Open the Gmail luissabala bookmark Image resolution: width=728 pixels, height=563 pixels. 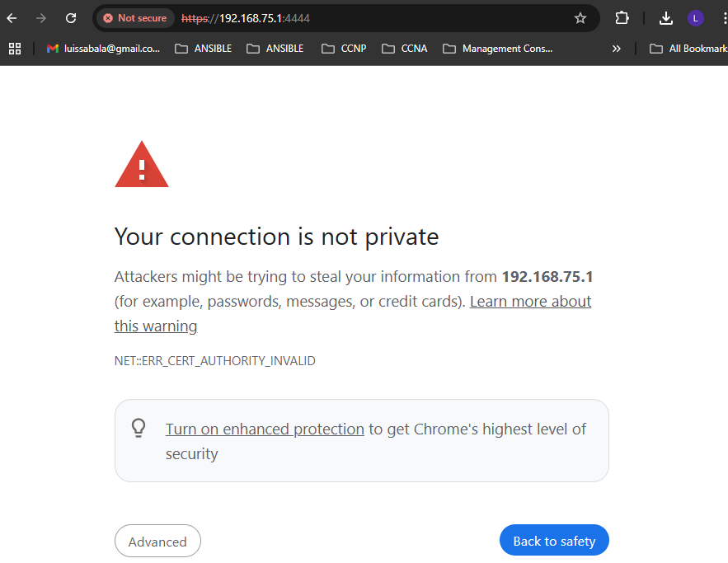[x=103, y=49]
